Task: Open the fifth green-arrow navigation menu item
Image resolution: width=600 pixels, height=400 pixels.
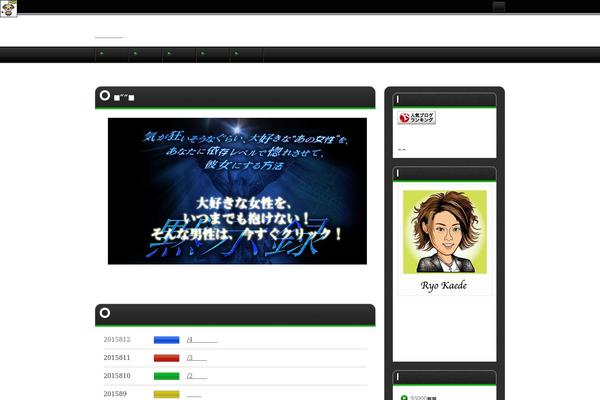Action: coord(246,55)
